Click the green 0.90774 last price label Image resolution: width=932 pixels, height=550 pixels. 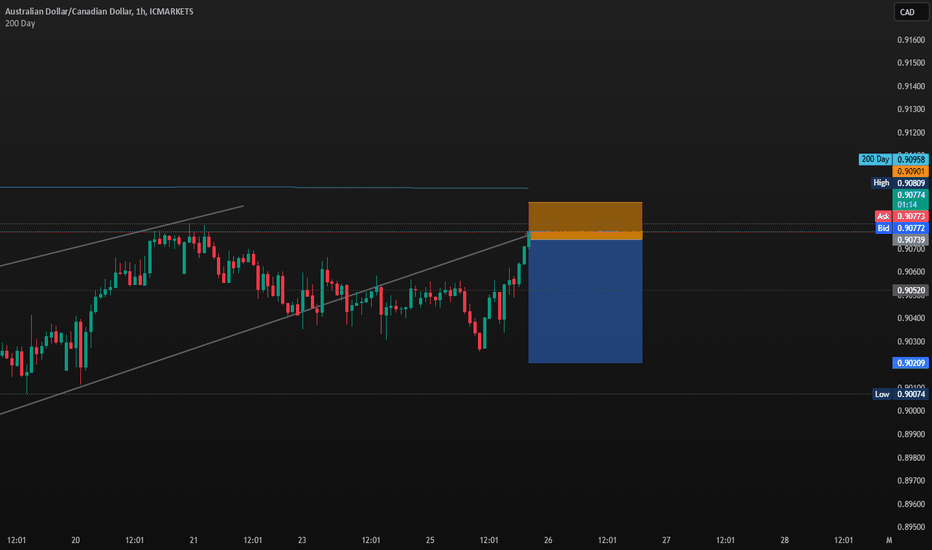click(911, 199)
